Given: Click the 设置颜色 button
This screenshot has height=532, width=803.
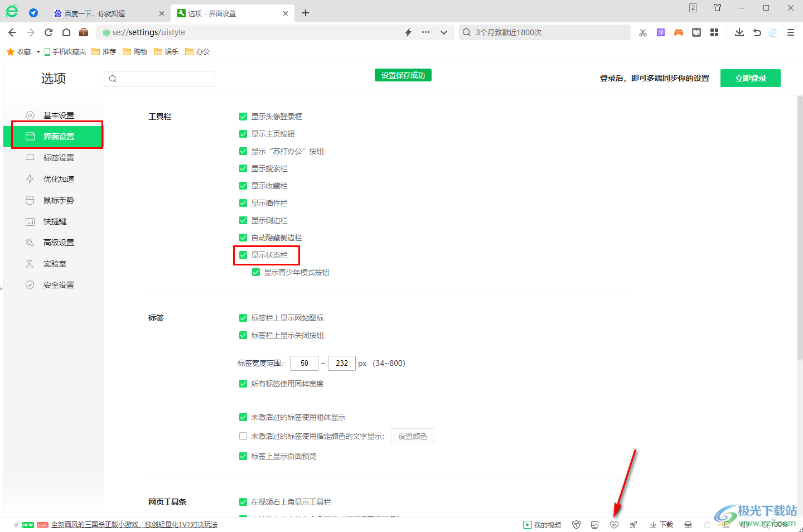Looking at the screenshot, I should (413, 436).
